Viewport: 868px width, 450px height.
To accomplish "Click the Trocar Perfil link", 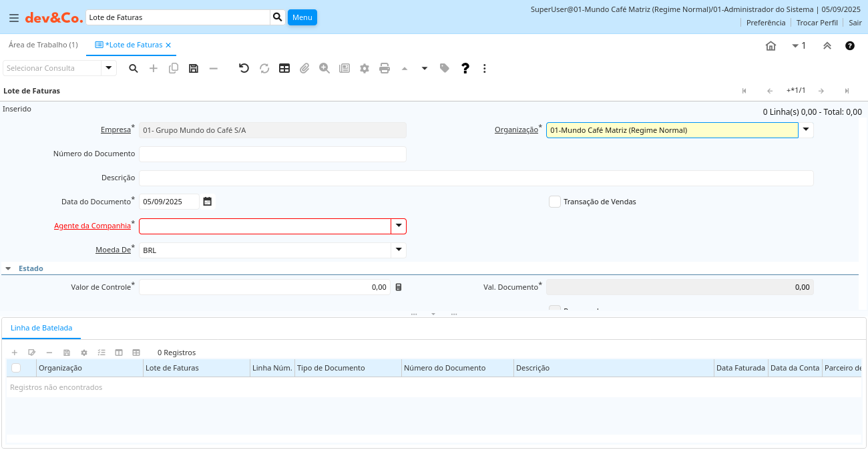I will pos(817,23).
